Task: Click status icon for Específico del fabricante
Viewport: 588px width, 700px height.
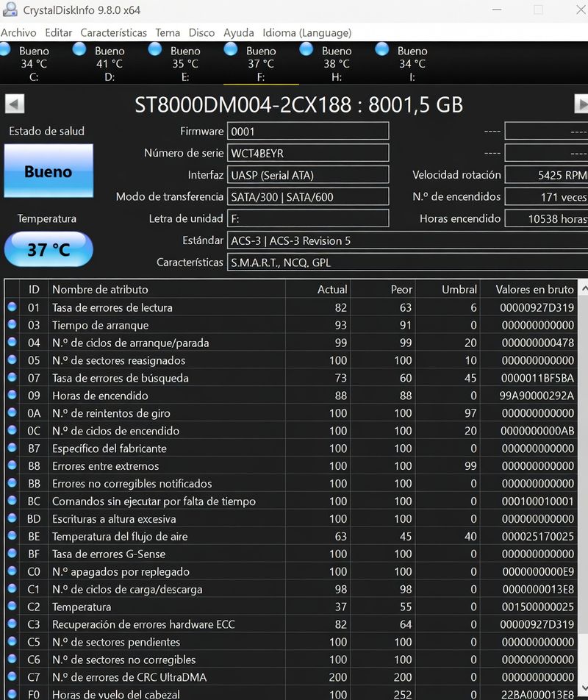Action: 12,448
